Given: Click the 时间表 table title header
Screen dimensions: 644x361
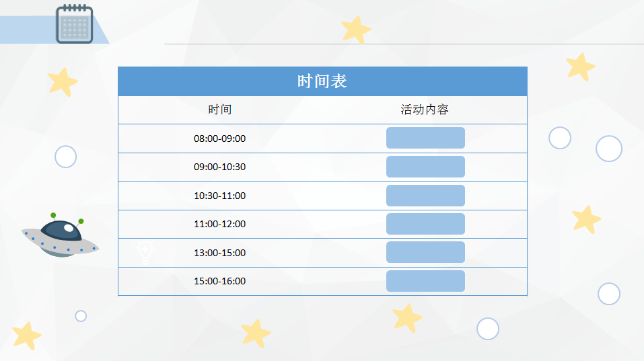Looking at the screenshot, I should tap(322, 81).
